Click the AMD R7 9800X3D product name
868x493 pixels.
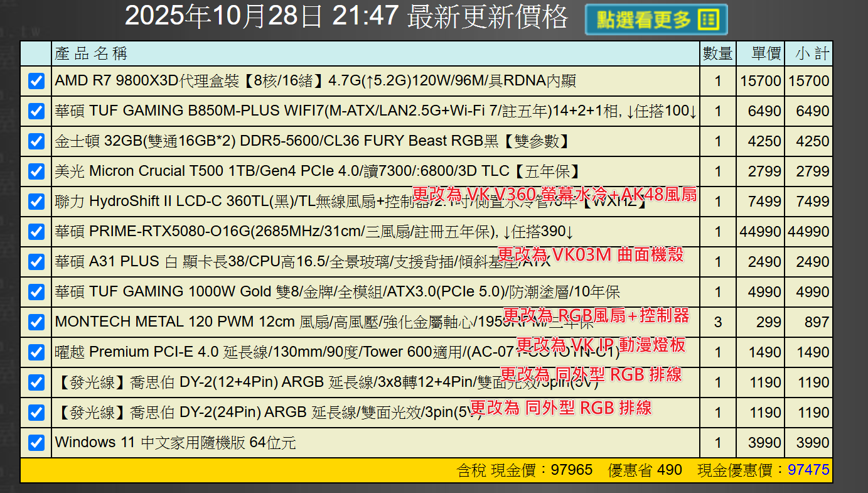(x=316, y=81)
